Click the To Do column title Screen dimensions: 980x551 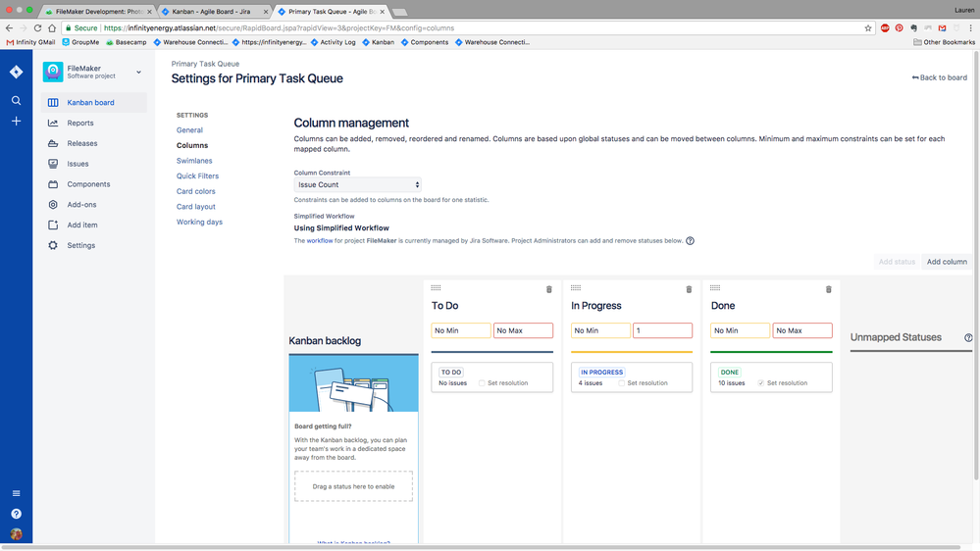pos(445,306)
